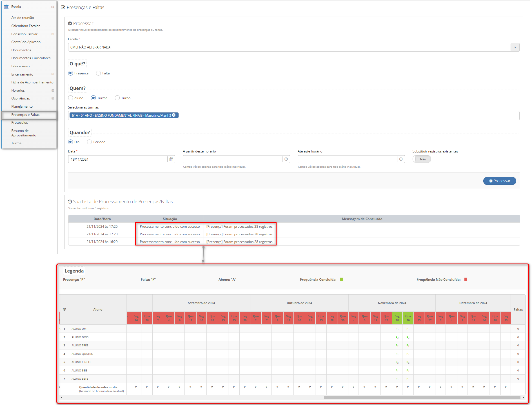This screenshot has width=532, height=405.
Task: Open Ficha de Acompanhamento menu item
Action: point(32,82)
